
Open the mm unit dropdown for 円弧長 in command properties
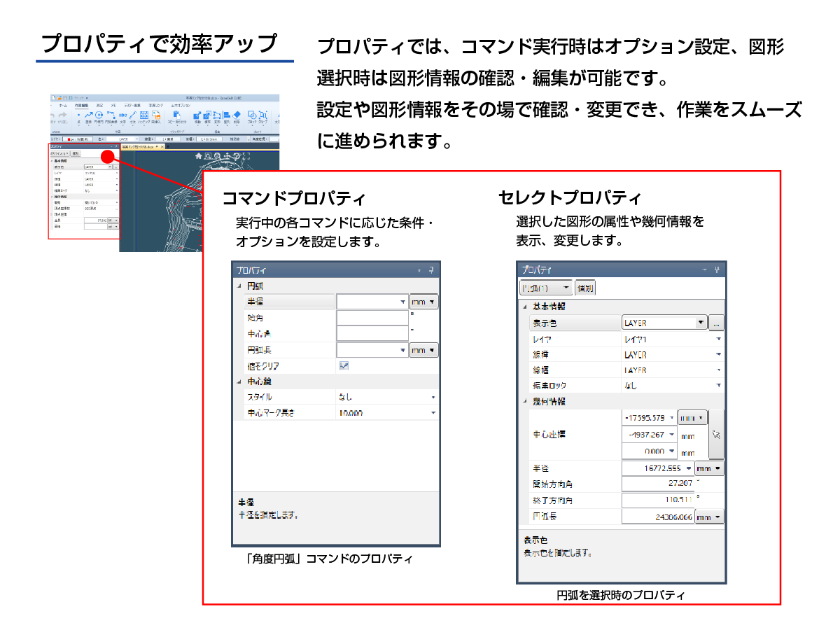click(423, 350)
